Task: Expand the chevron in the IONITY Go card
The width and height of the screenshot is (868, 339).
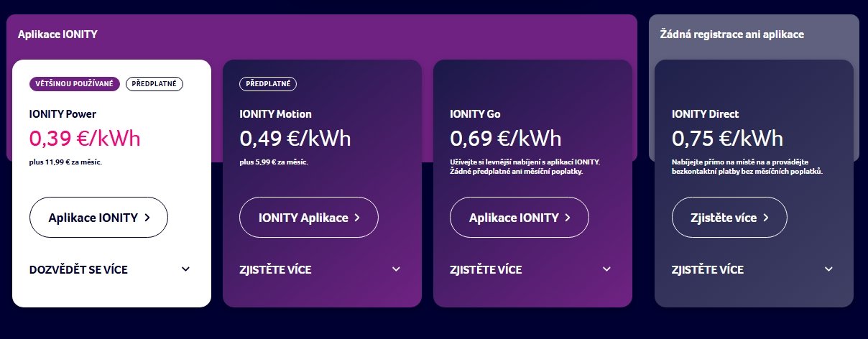Action: pyautogui.click(x=606, y=269)
